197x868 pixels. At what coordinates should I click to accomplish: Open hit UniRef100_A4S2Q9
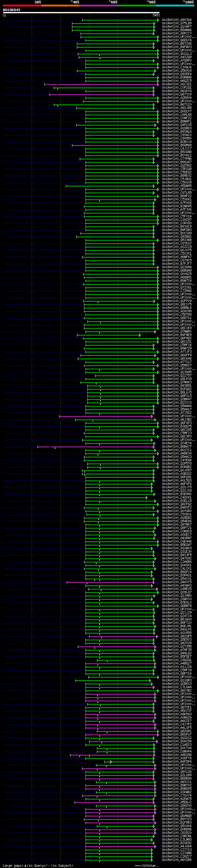(x=177, y=57)
